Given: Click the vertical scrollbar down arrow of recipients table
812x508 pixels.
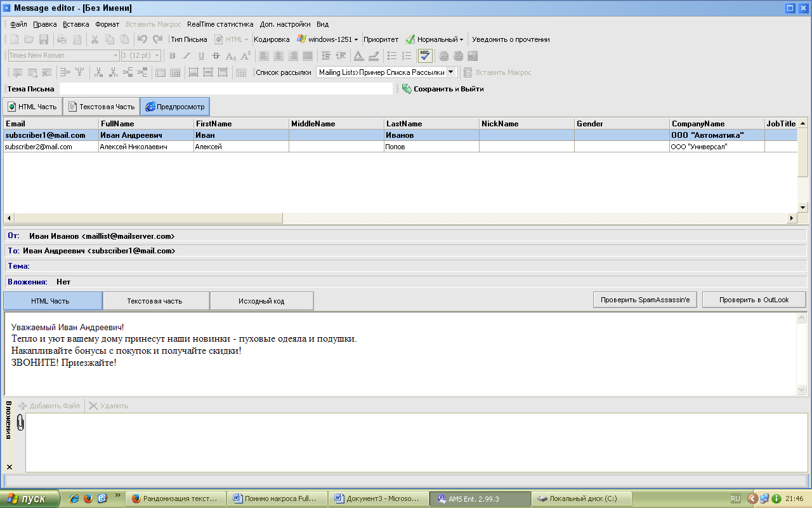Looking at the screenshot, I should point(802,207).
